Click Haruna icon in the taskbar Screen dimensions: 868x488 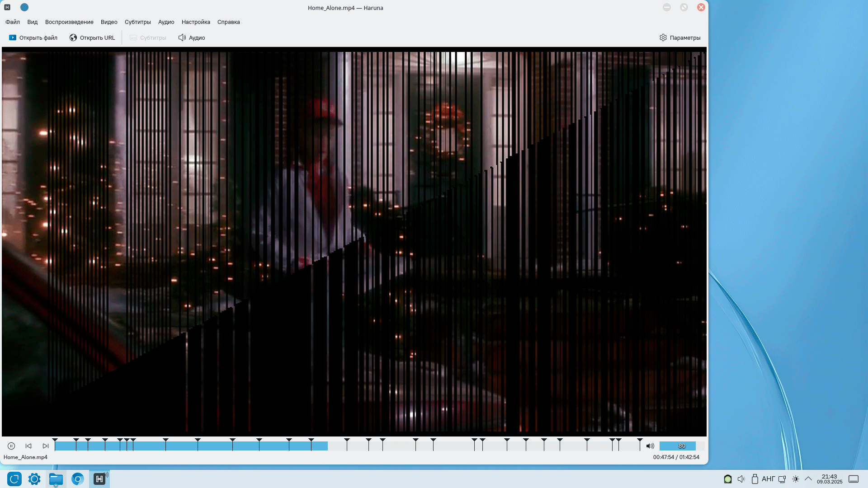pos(99,479)
